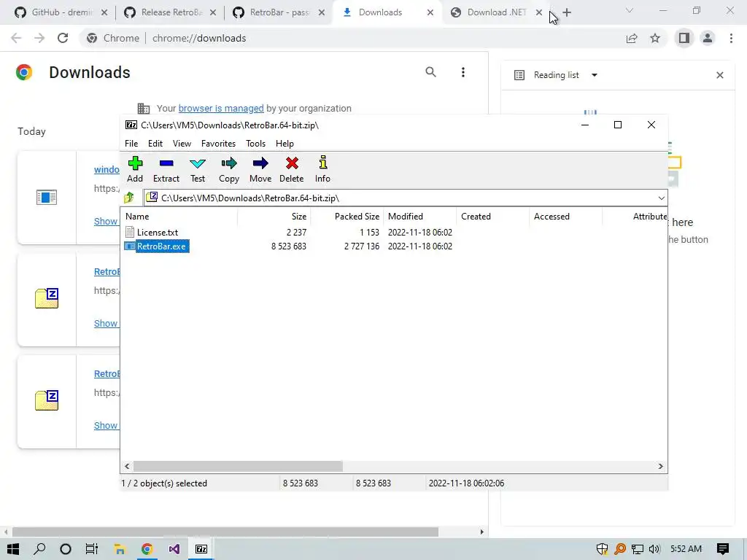Open the File menu in 7-Zip
747x560 pixels.
coord(131,144)
